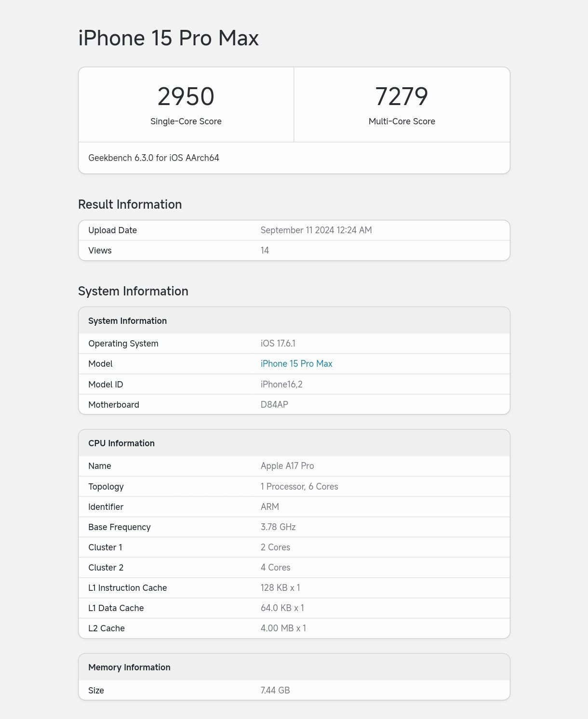Click the Cluster 2 label

(x=106, y=568)
